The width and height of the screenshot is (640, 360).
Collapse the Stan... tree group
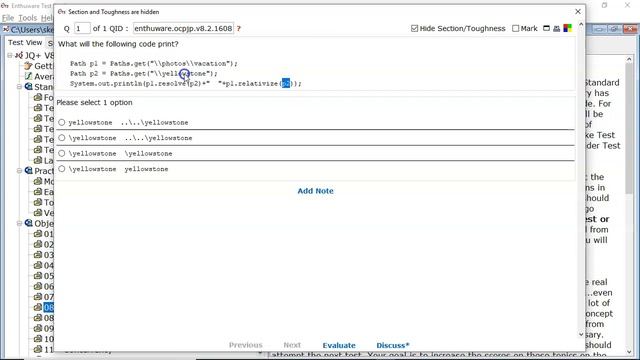pos(19,87)
